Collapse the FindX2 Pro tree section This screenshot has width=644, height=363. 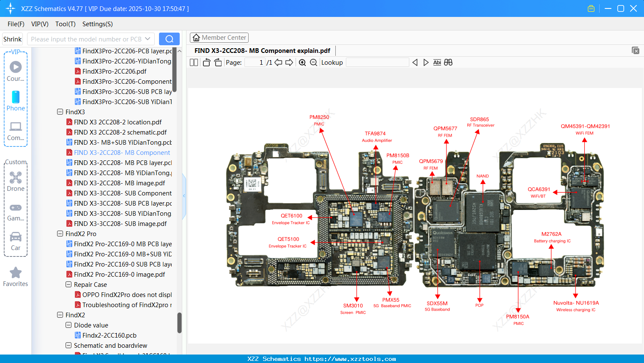(60, 234)
